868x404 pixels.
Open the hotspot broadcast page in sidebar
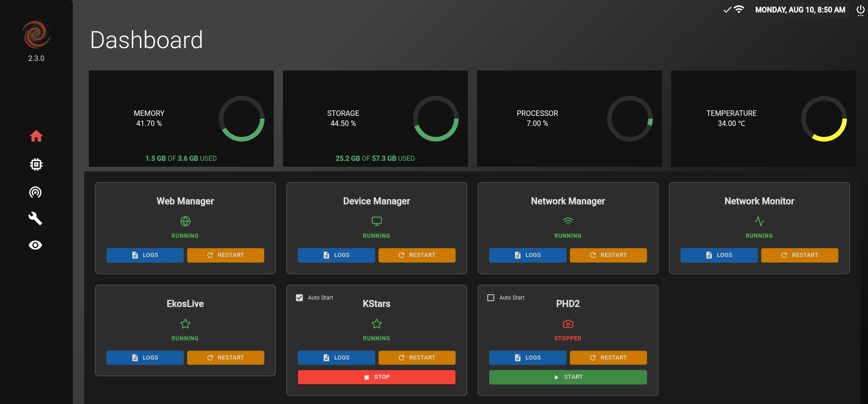(35, 192)
